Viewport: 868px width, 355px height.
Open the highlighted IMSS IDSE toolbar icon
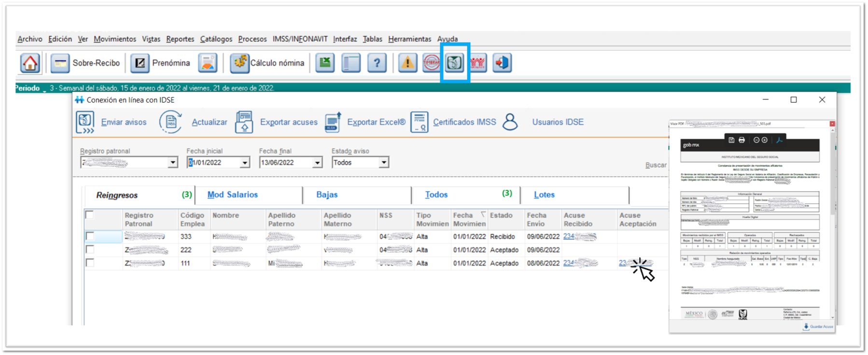[x=454, y=63]
